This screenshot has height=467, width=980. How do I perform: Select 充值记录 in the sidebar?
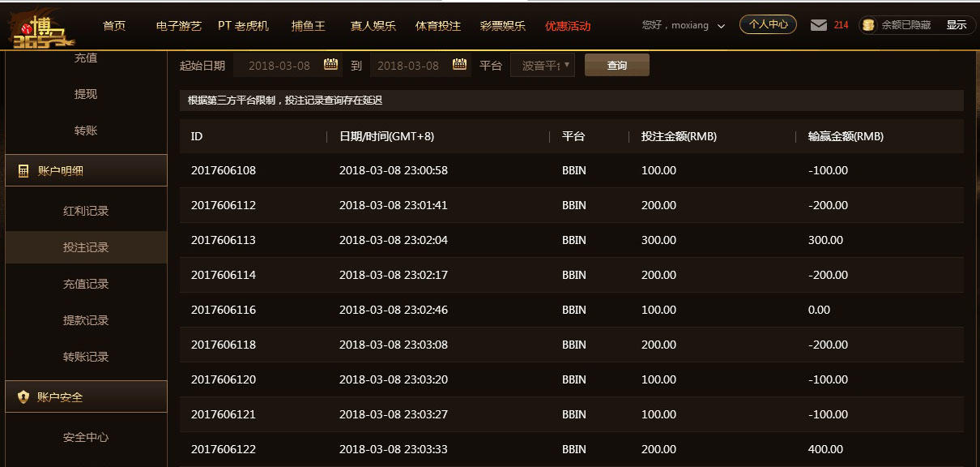click(x=86, y=284)
